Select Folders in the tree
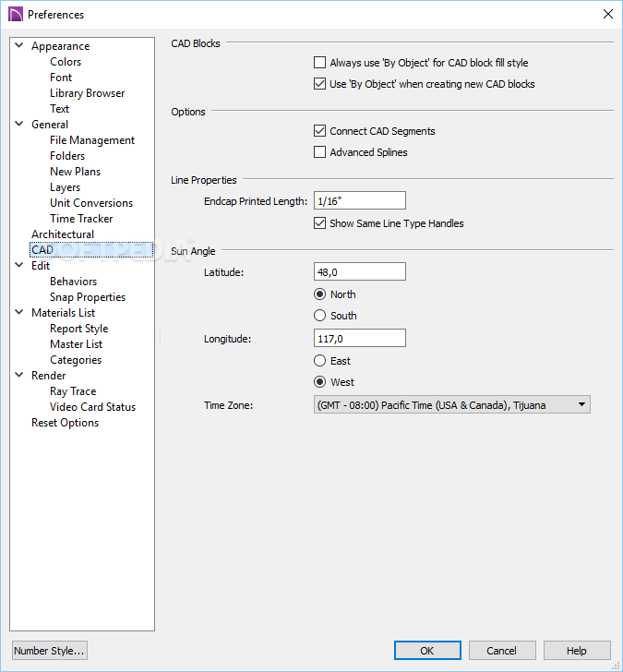This screenshot has height=672, width=623. (x=67, y=156)
